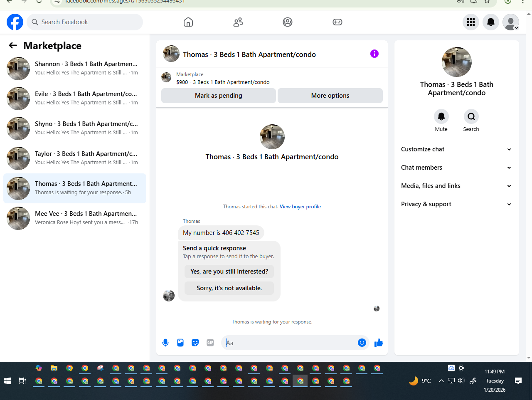Send a voice clip with microphone icon
The height and width of the screenshot is (400, 532).
[165, 343]
